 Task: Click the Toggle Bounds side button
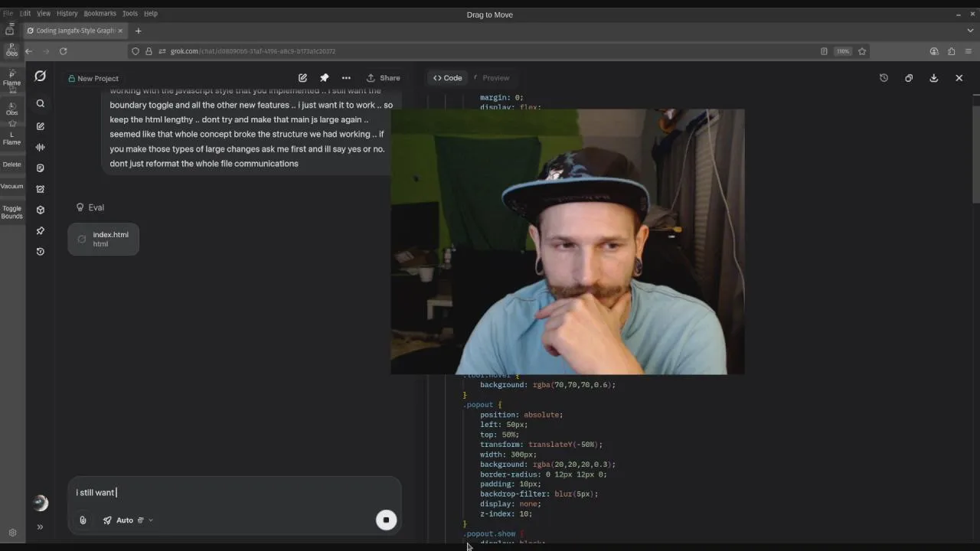[11, 212]
